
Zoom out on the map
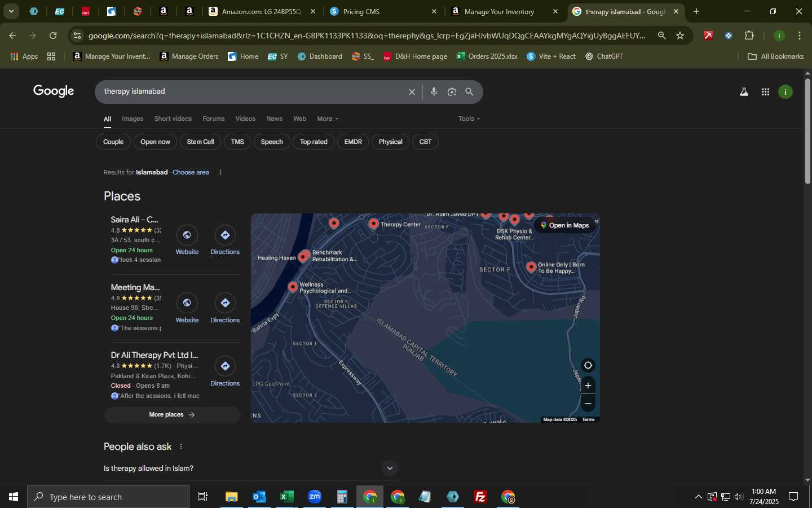588,404
